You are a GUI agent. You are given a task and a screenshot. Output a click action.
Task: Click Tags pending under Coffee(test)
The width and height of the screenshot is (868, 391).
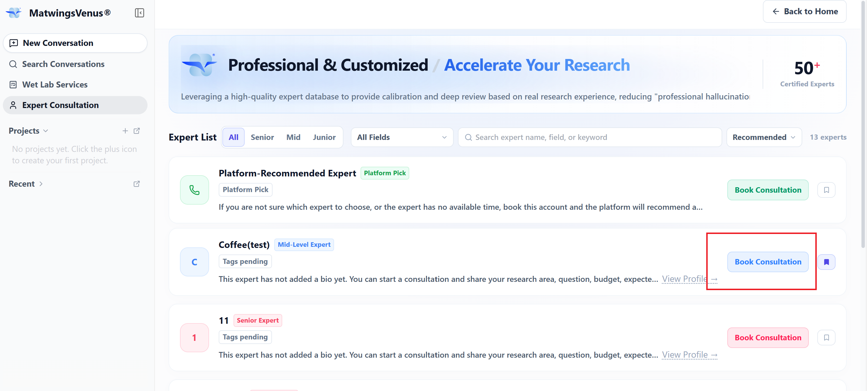245,262
